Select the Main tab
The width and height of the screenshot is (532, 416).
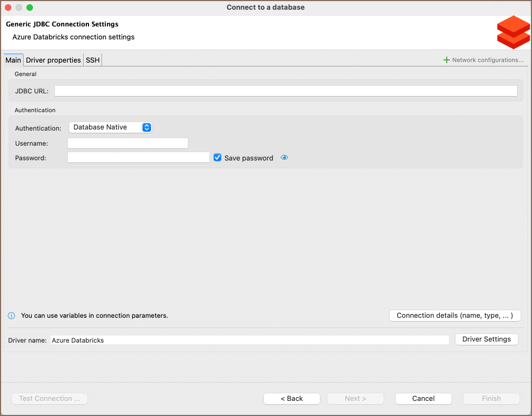13,60
